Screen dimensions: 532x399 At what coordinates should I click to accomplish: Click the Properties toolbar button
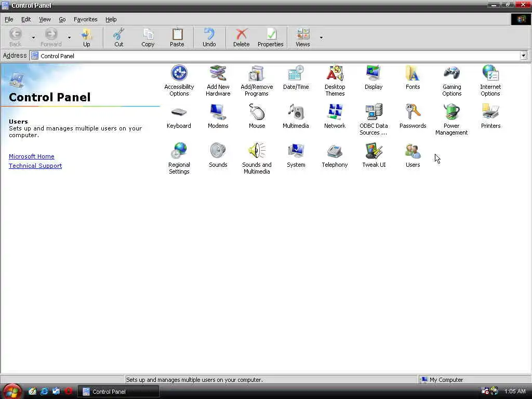click(x=270, y=37)
